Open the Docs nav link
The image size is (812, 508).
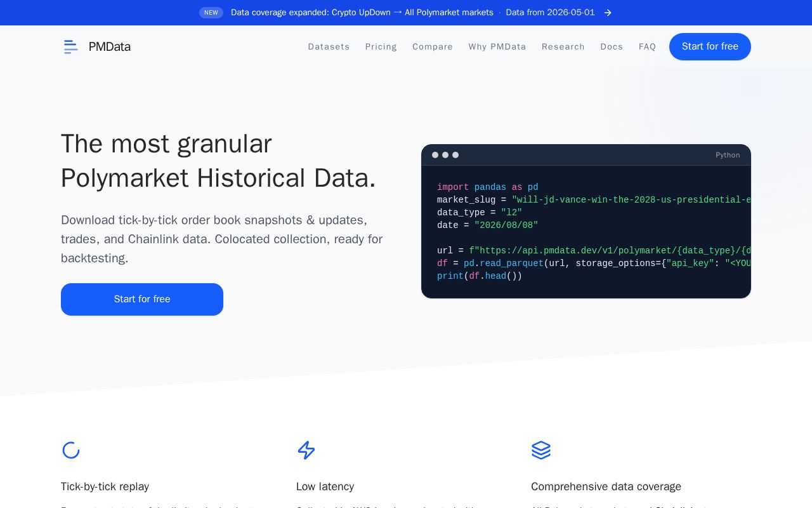click(612, 46)
